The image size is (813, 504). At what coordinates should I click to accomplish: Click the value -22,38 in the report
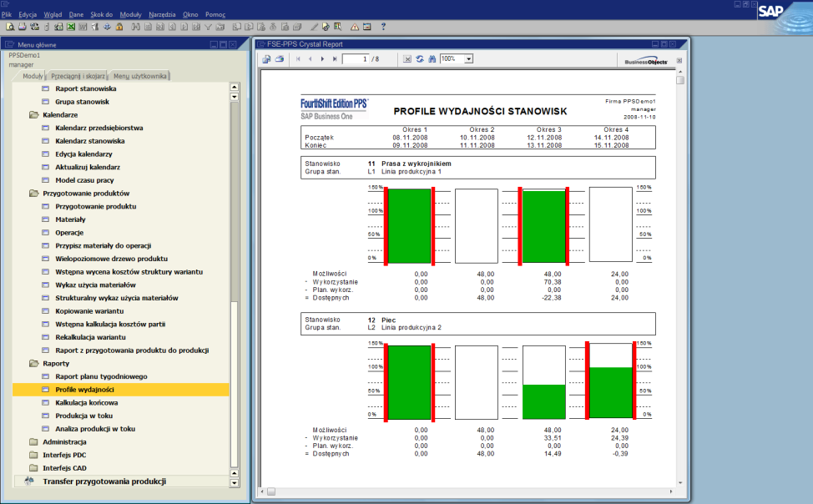pos(552,298)
